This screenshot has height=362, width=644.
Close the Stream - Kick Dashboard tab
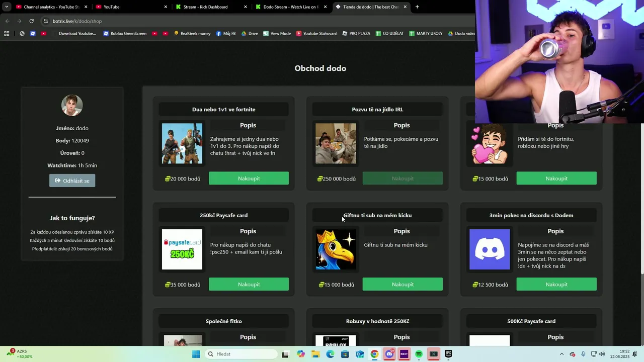click(x=246, y=7)
